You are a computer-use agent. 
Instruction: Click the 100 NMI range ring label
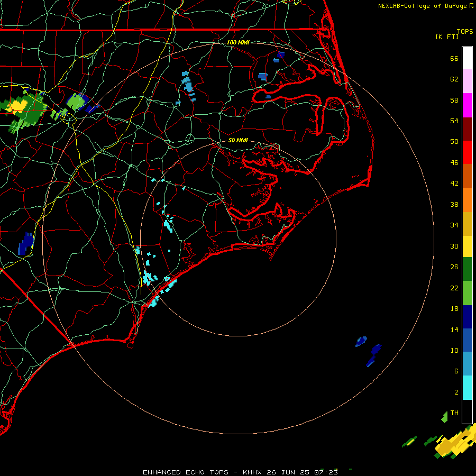pos(238,42)
